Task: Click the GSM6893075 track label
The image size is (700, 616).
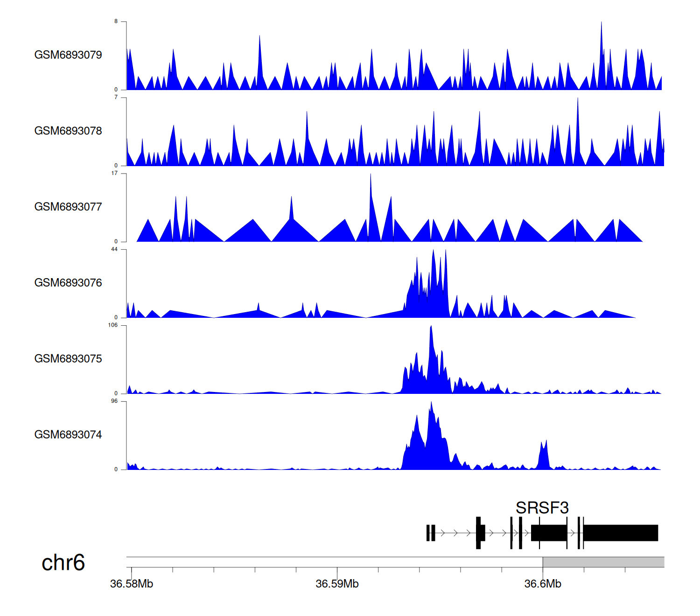Action: pyautogui.click(x=68, y=359)
